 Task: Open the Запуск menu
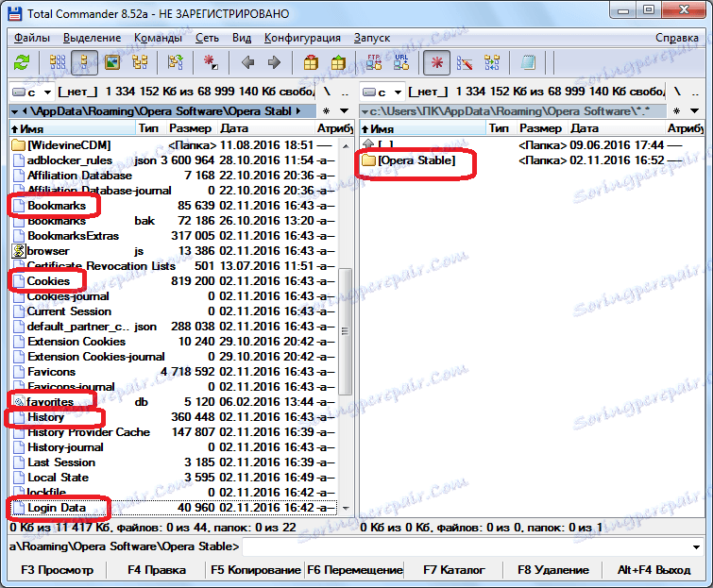tap(372, 38)
